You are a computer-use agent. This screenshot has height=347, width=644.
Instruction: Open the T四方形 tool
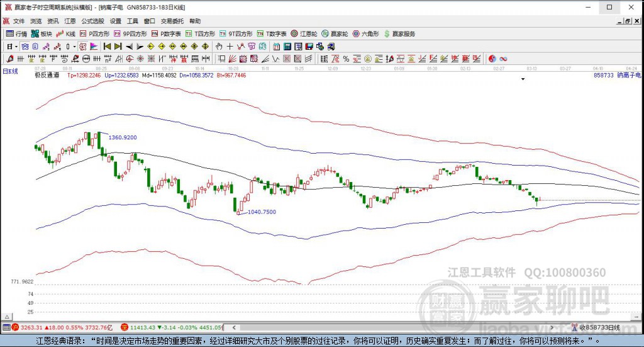[201, 34]
